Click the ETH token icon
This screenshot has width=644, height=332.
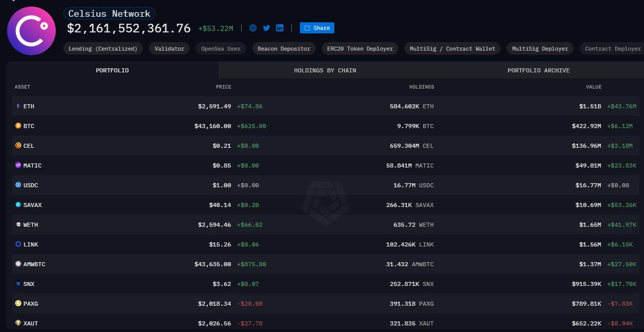coord(18,106)
